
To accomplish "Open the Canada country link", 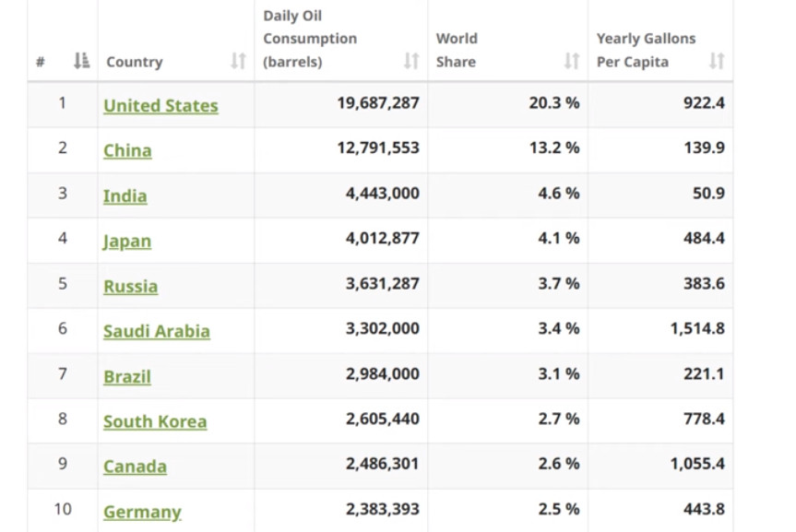I will pos(135,467).
